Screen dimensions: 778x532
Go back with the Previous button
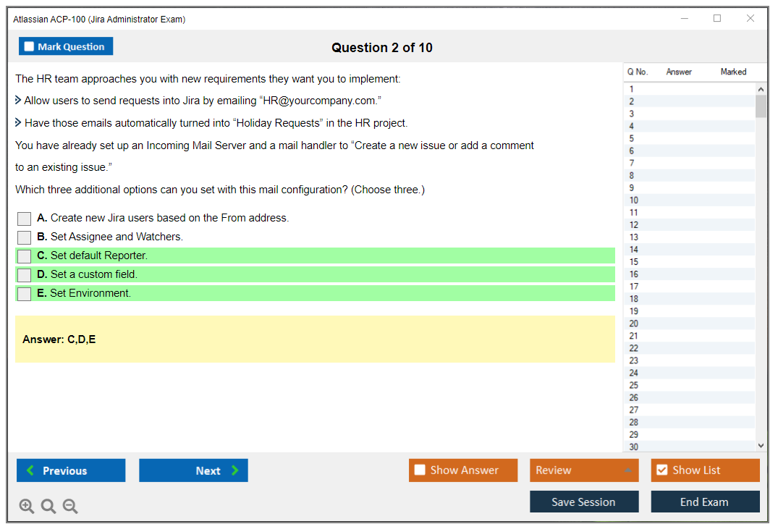point(71,470)
